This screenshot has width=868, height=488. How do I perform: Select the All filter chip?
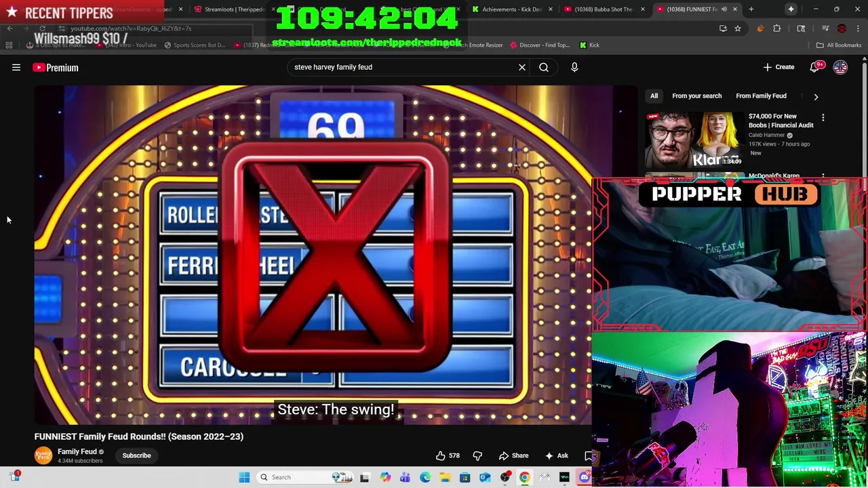[x=654, y=96]
